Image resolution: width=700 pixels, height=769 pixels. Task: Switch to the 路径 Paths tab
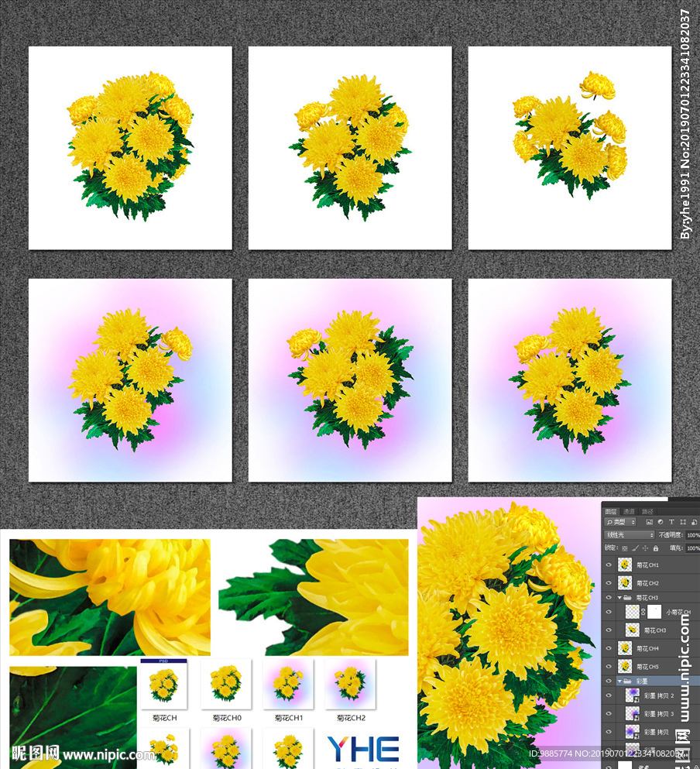(648, 511)
